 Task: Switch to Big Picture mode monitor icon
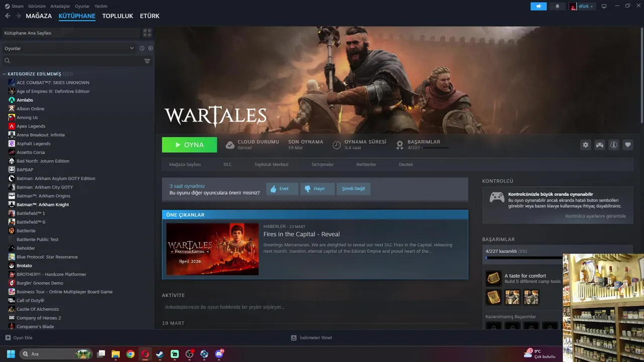(604, 6)
